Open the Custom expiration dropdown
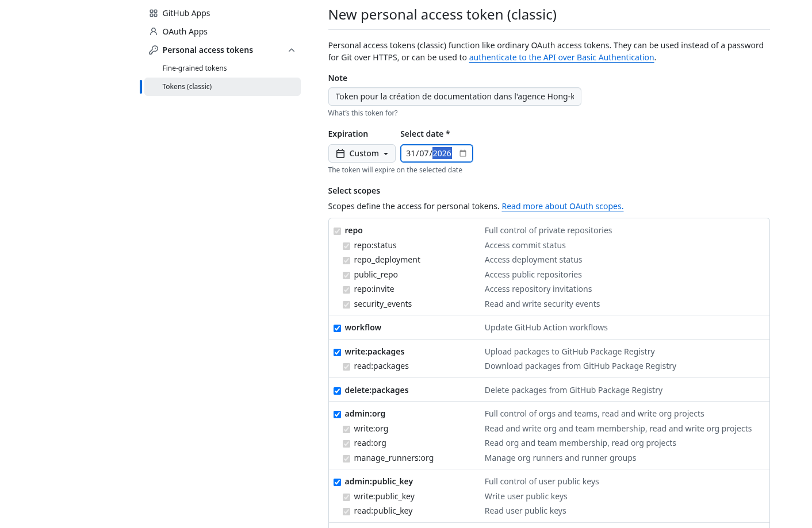812x528 pixels. (362, 153)
